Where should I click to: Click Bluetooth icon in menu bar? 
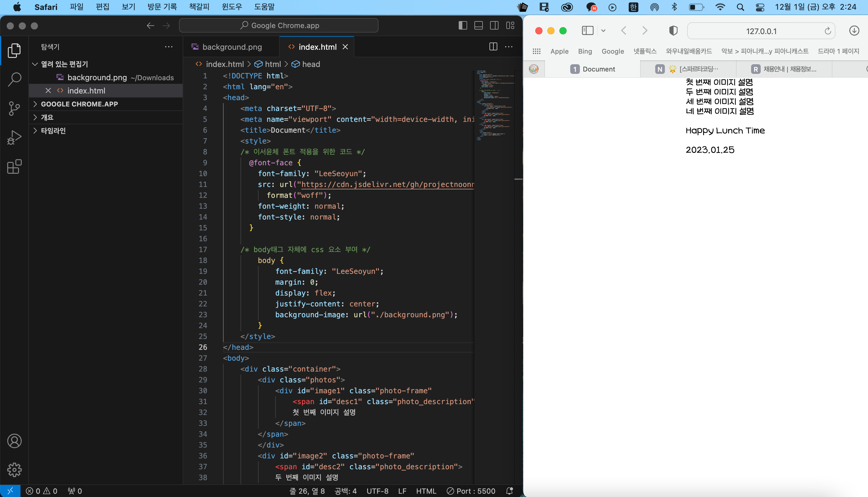click(x=674, y=7)
